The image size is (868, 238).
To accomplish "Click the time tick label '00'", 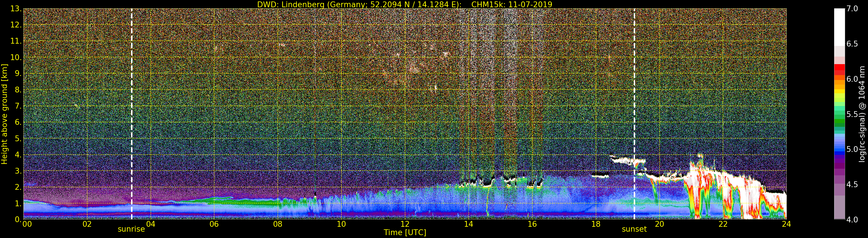I will [27, 224].
